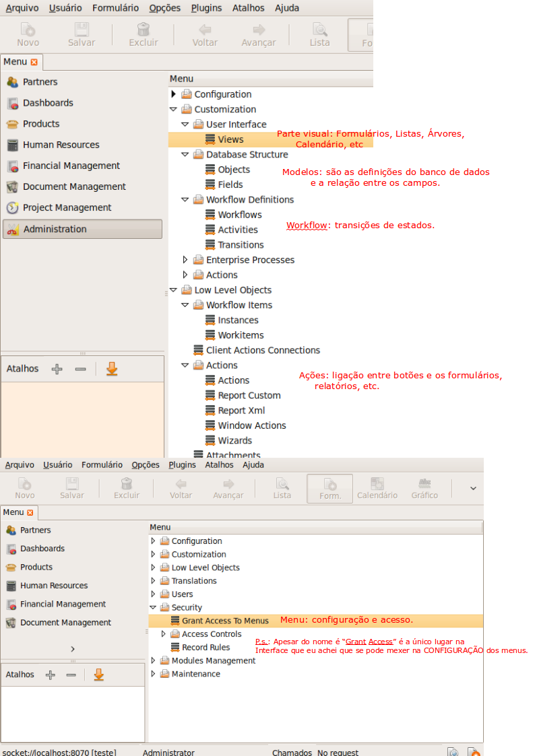Click the Views list icon

(210, 139)
